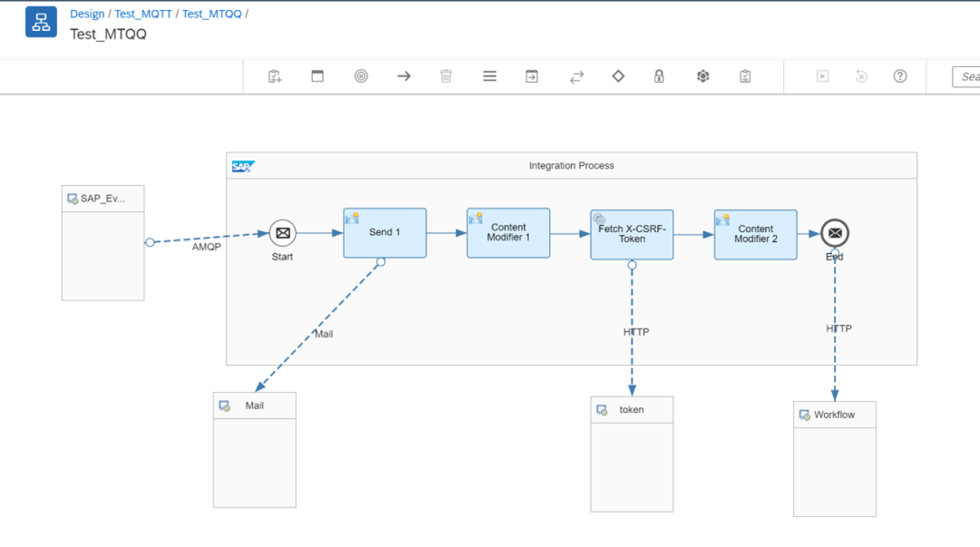This screenshot has height=547, width=980.
Task: Select the Send 1 step
Action: [x=385, y=232]
